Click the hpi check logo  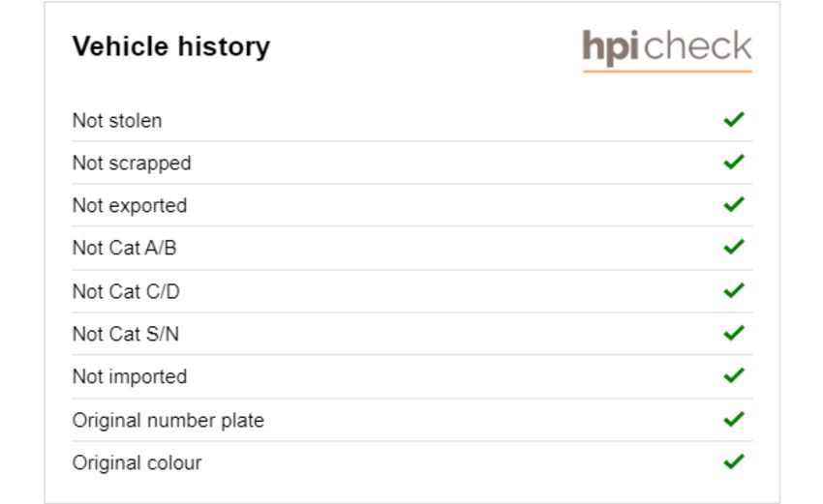(667, 50)
